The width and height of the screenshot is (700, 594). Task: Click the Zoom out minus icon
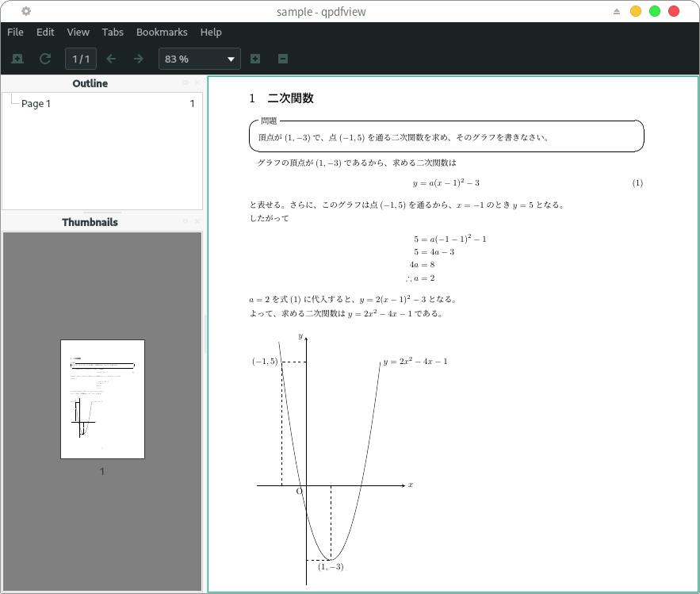coord(283,59)
